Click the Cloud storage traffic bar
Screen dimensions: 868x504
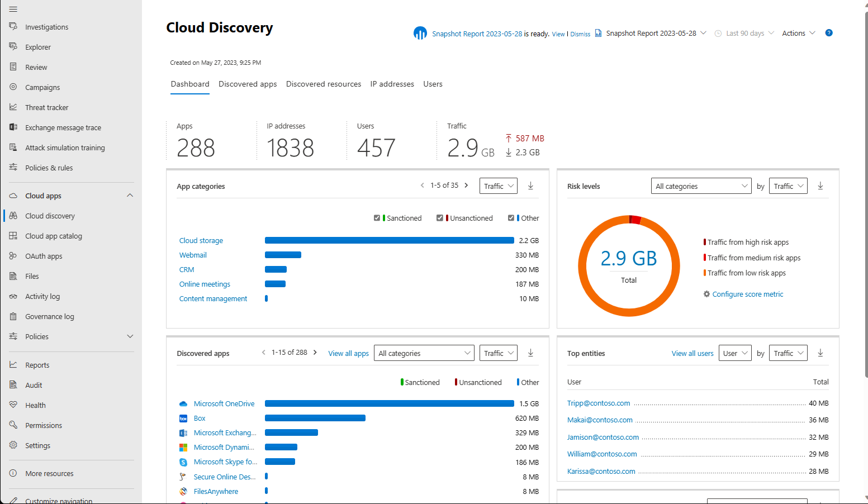[390, 240]
